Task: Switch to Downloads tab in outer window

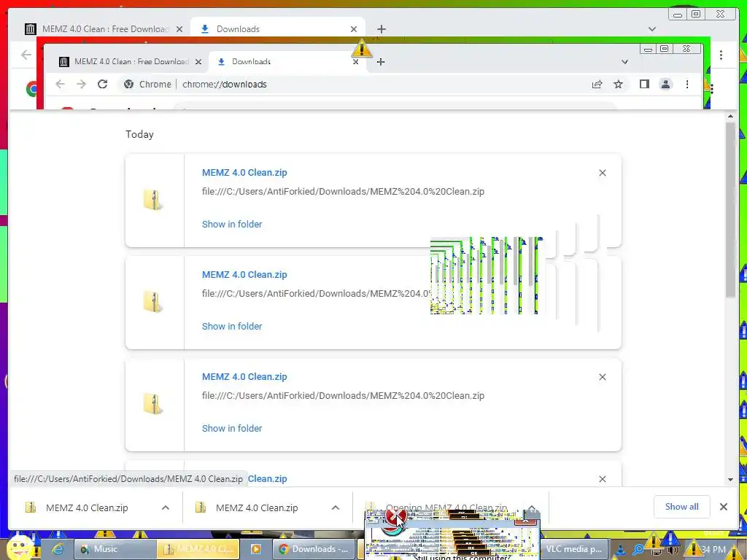Action: [x=278, y=29]
